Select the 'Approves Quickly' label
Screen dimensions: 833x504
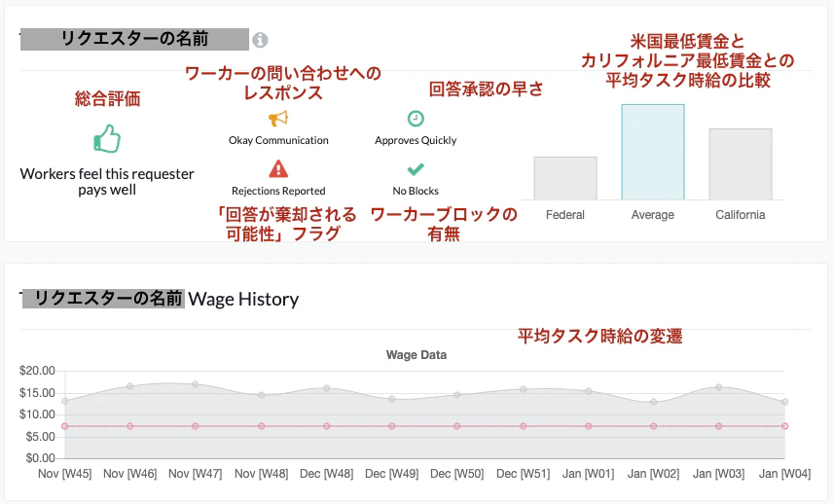click(x=416, y=140)
